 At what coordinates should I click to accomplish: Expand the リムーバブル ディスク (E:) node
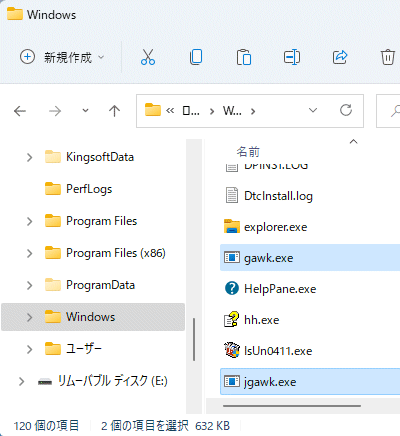[21, 381]
